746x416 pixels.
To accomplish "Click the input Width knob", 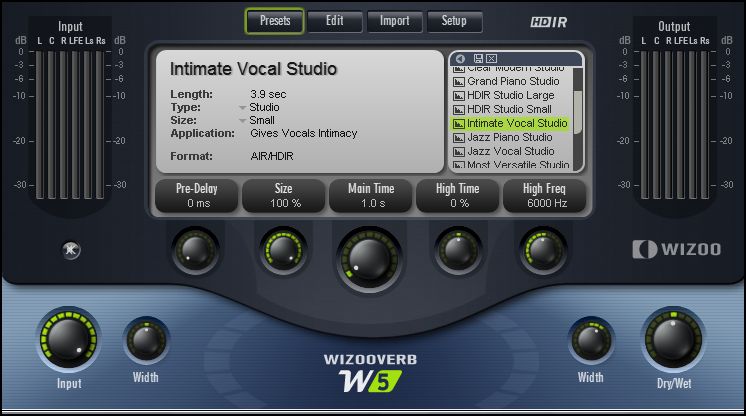I will tap(146, 341).
